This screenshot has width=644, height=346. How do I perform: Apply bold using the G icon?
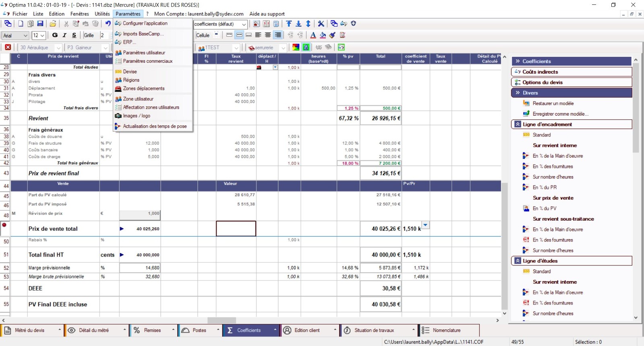coord(55,35)
